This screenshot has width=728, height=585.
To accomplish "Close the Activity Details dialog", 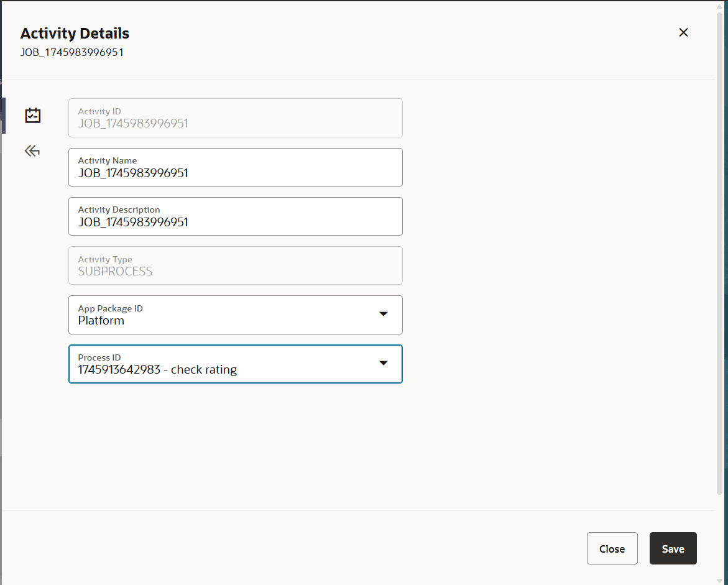I will (612, 548).
